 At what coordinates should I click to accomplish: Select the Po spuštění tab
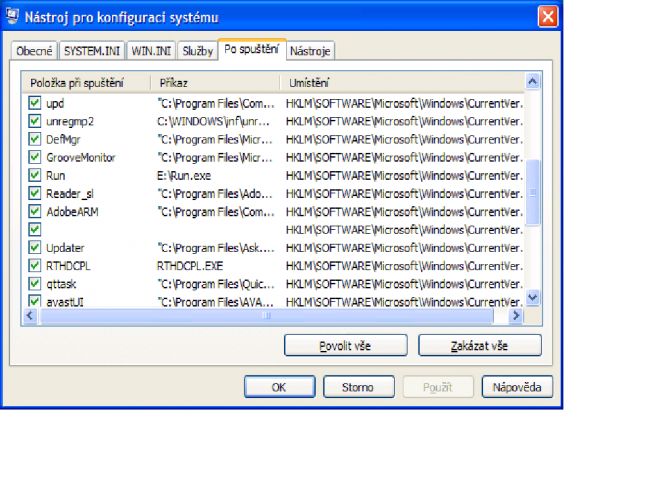[251, 49]
